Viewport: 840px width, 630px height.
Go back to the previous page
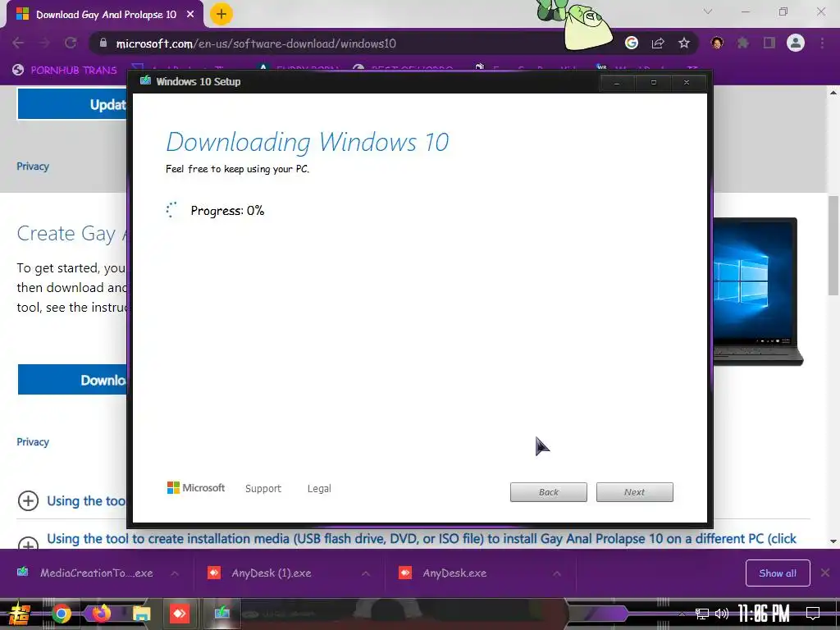pyautogui.click(x=18, y=43)
